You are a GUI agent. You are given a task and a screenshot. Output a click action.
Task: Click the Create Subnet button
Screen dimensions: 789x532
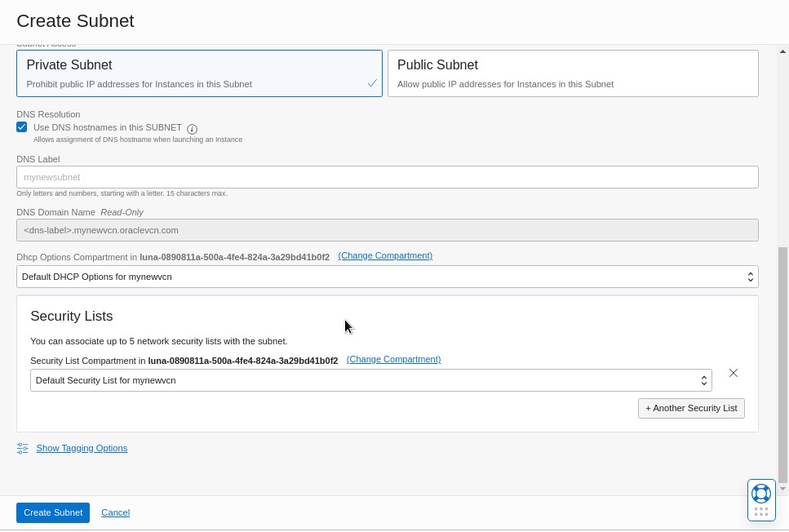click(x=52, y=512)
